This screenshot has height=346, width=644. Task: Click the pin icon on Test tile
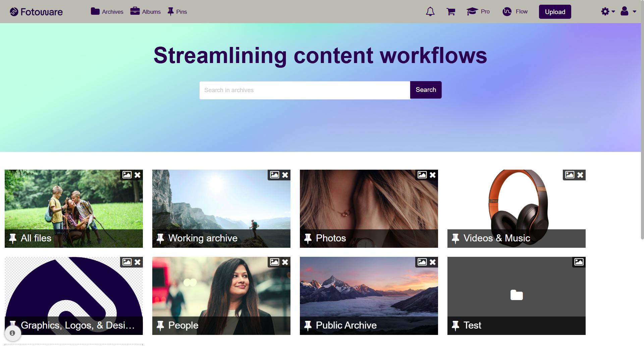[455, 326]
